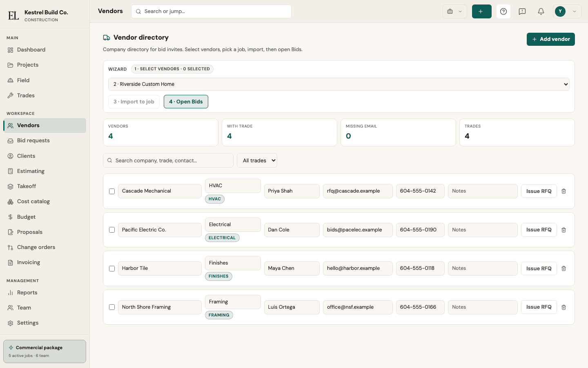This screenshot has height=368, width=588.
Task: Select the Cascade Mechanical checkbox
Action: coord(112,191)
